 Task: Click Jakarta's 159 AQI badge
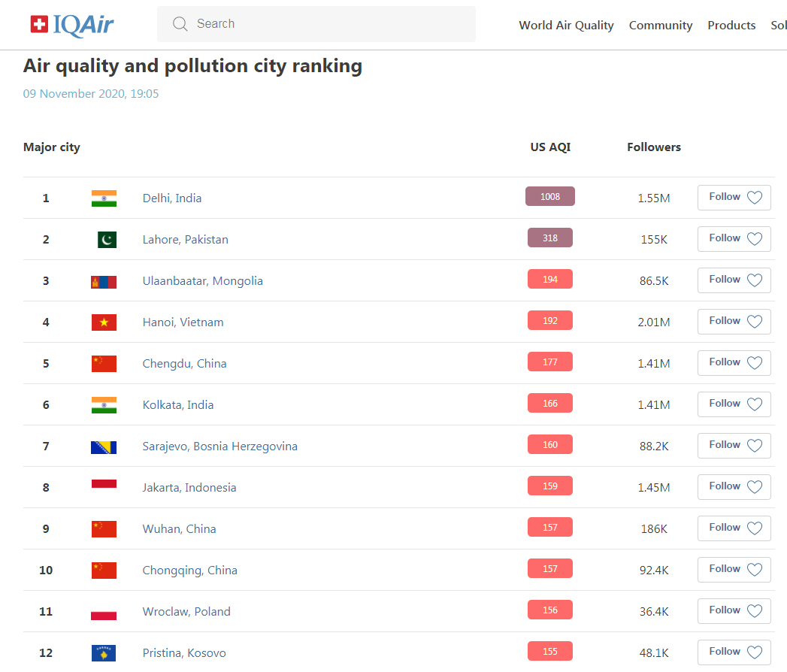click(x=550, y=486)
